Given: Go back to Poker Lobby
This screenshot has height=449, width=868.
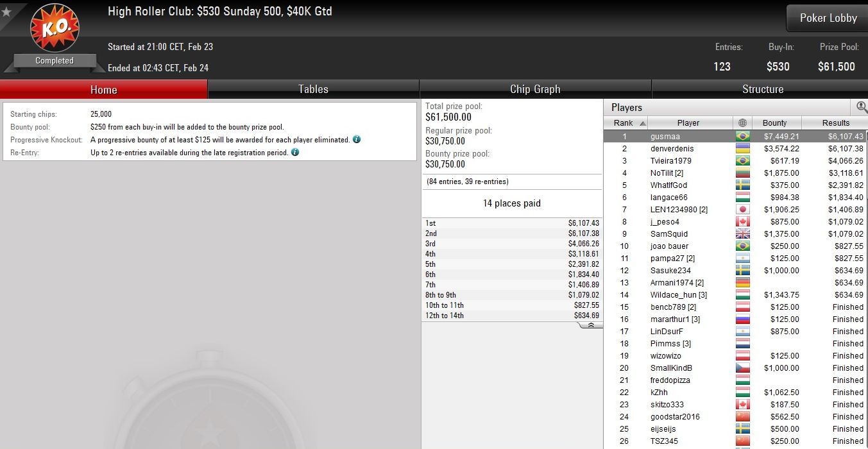Looking at the screenshot, I should (x=828, y=18).
